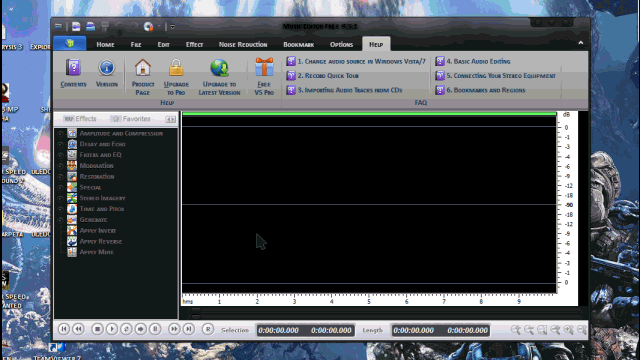Switch to the File ribbon tab
640x360 pixels.
[136, 44]
